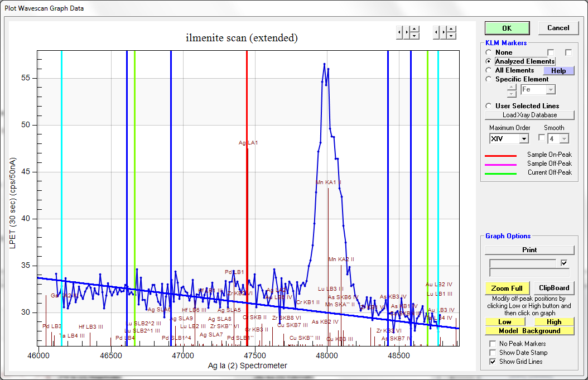The image size is (588, 380).
Task: Click right arrow of second graph scroll control
Action: tap(444, 32)
